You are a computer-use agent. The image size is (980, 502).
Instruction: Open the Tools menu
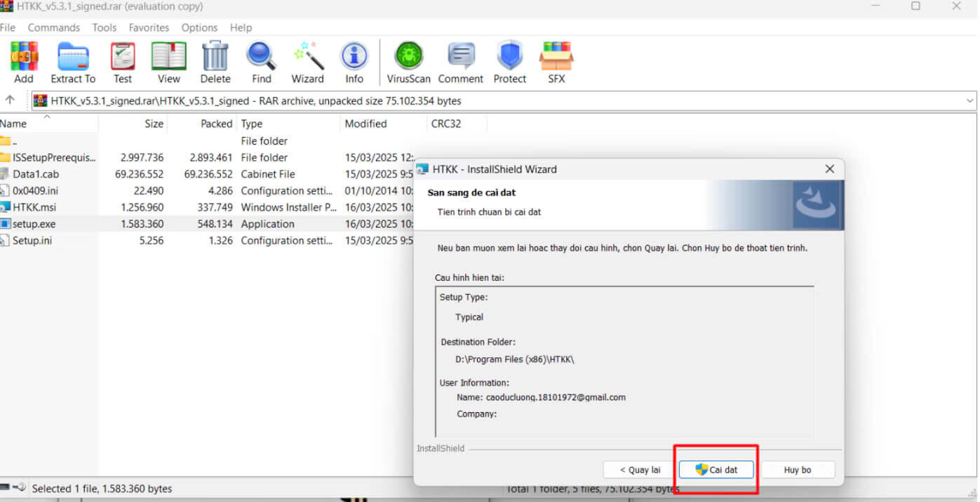click(105, 27)
